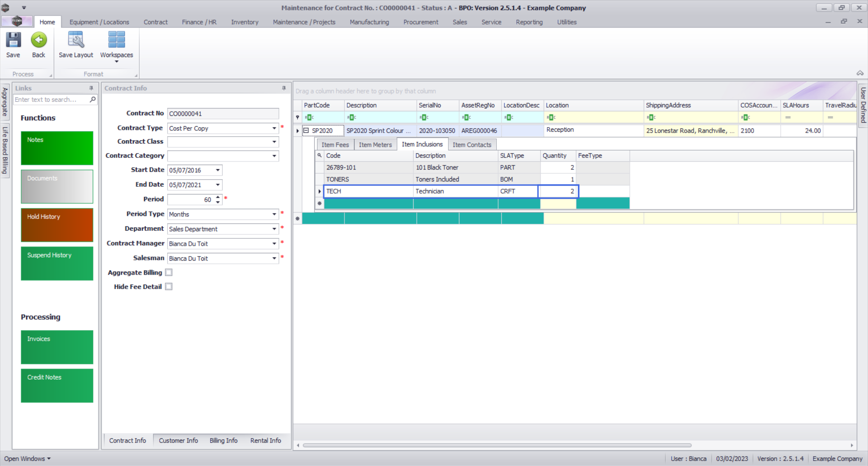The width and height of the screenshot is (868, 466).
Task: Pin the Links panel
Action: pyautogui.click(x=91, y=88)
